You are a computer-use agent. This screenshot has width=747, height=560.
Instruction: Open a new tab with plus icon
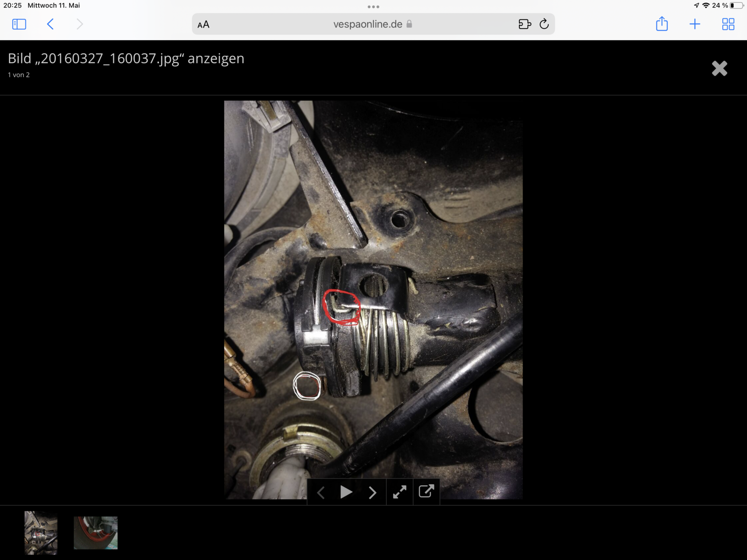pos(695,24)
